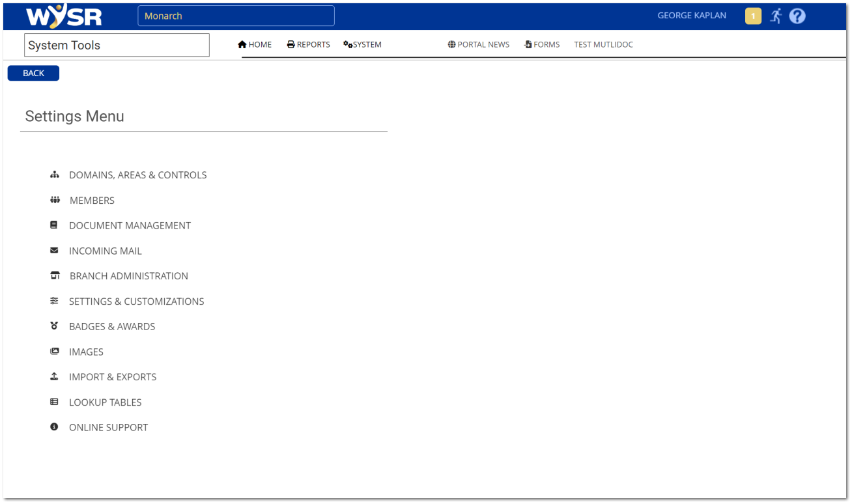Screen dimensions: 852x504
Task: Click the Members group icon
Action: click(55, 199)
